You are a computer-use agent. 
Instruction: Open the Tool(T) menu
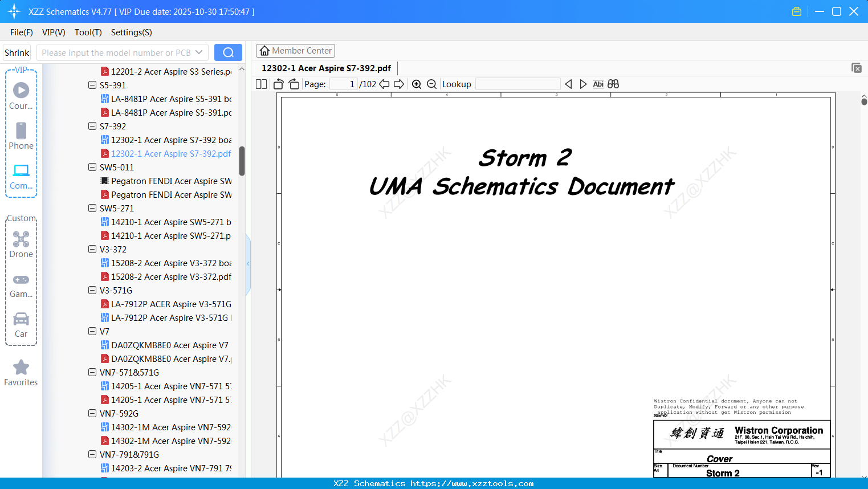(x=88, y=32)
